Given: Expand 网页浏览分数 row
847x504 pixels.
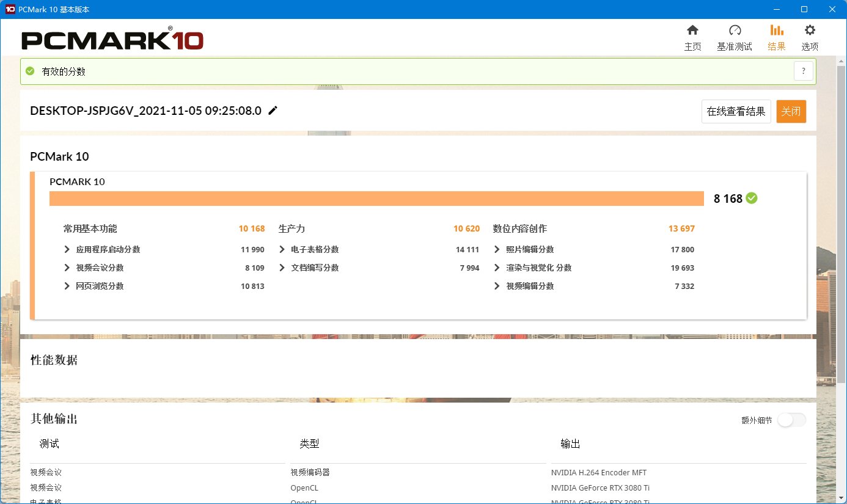Looking at the screenshot, I should pos(67,286).
